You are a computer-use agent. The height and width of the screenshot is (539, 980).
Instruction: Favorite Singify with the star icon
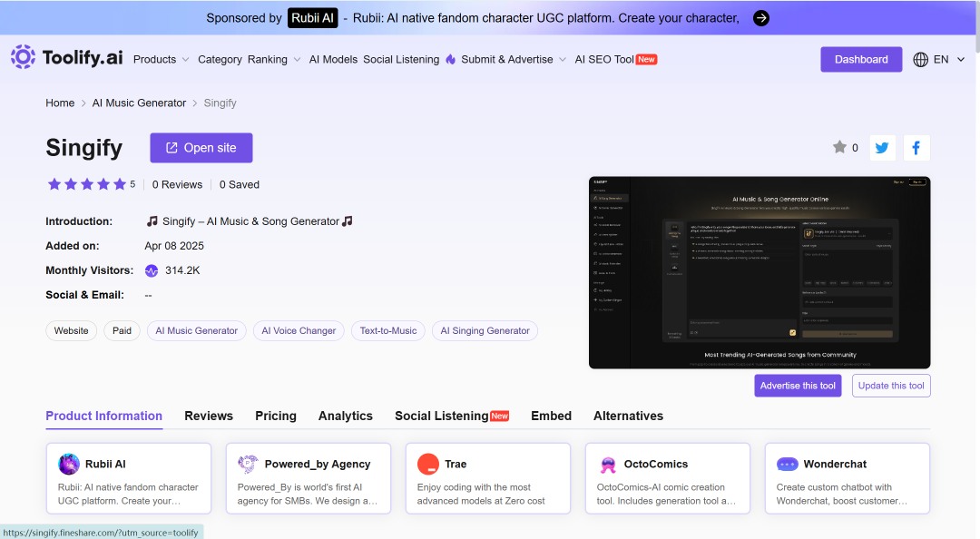tap(839, 147)
